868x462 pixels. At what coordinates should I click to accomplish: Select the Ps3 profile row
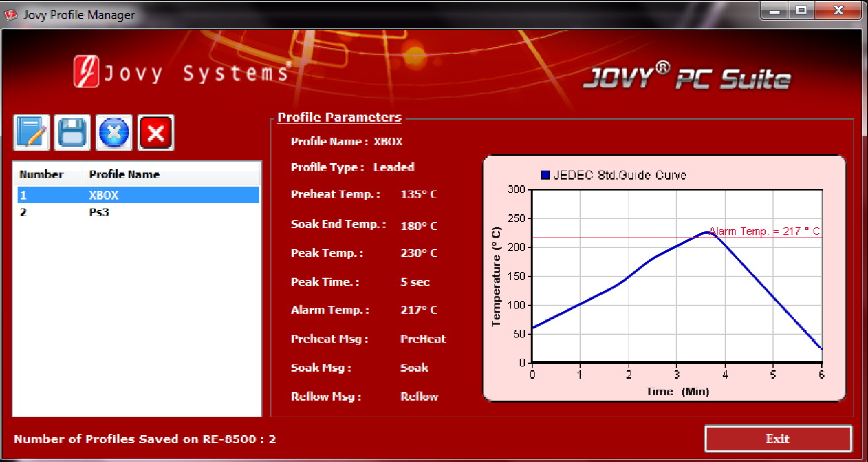click(x=138, y=212)
